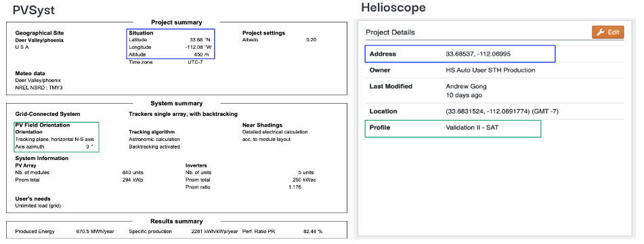Click the country text "U S A"
The image size is (644, 244).
22,47
